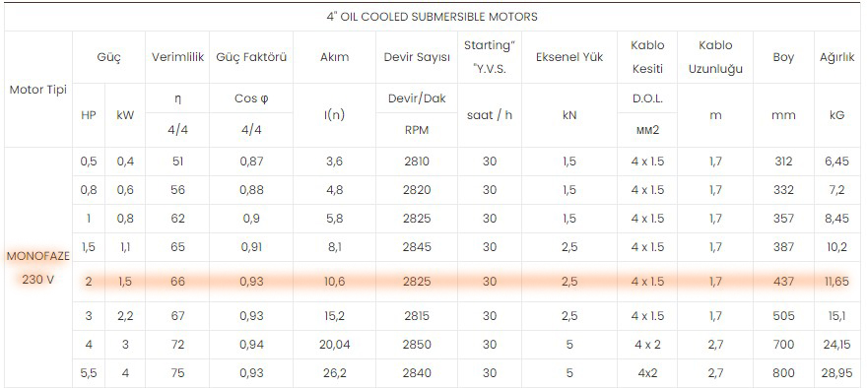Select the 5,5 HP power cell
868x388 pixels.
pos(89,373)
